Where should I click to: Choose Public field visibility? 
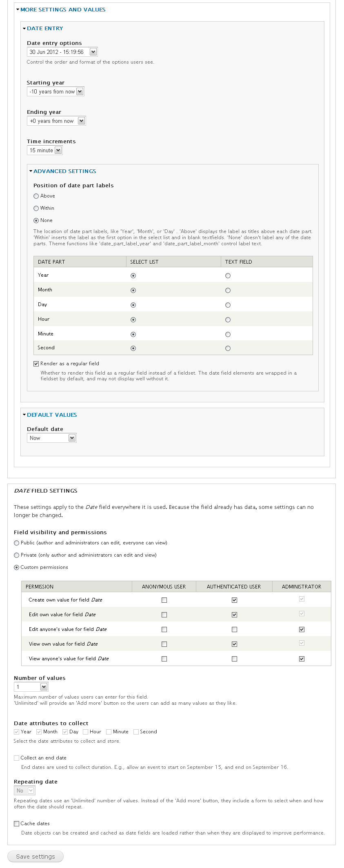click(16, 543)
